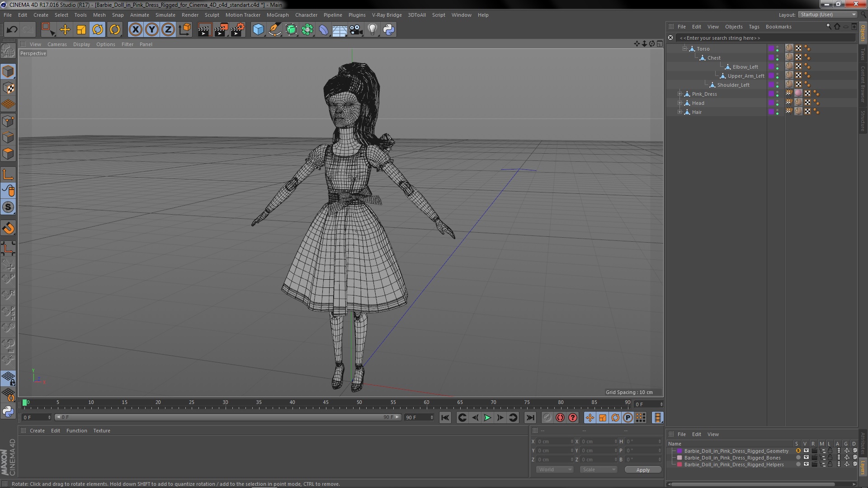Click the Python script icon in toolbar
868x488 pixels.
(x=389, y=30)
